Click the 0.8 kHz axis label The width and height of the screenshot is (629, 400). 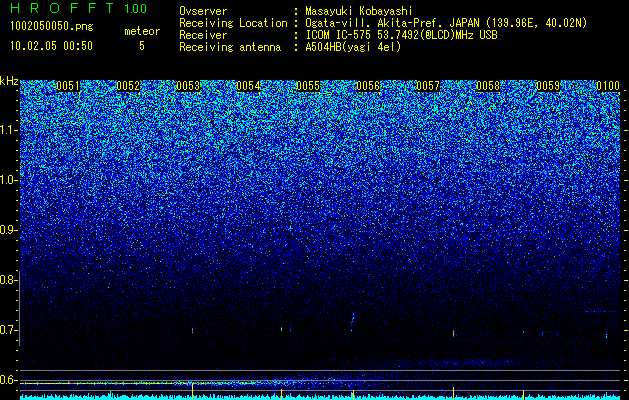(x=9, y=280)
